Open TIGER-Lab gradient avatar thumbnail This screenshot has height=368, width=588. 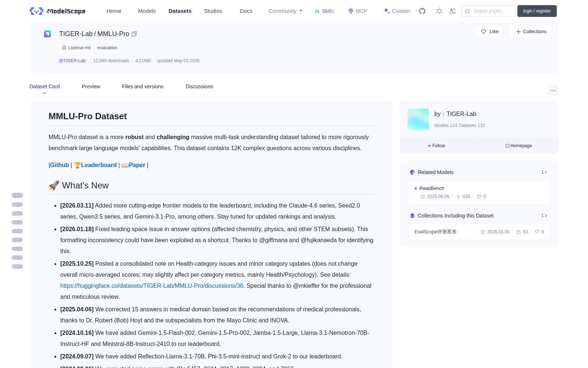[x=418, y=119]
